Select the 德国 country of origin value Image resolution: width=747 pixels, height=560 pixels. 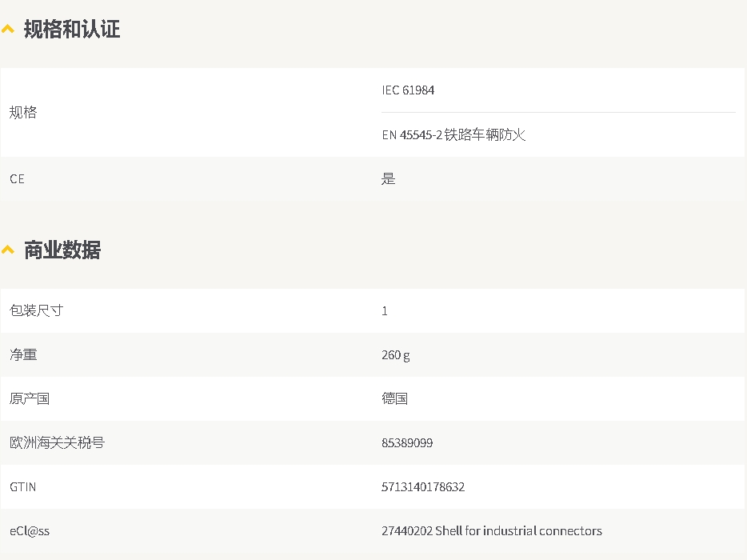[x=394, y=398]
